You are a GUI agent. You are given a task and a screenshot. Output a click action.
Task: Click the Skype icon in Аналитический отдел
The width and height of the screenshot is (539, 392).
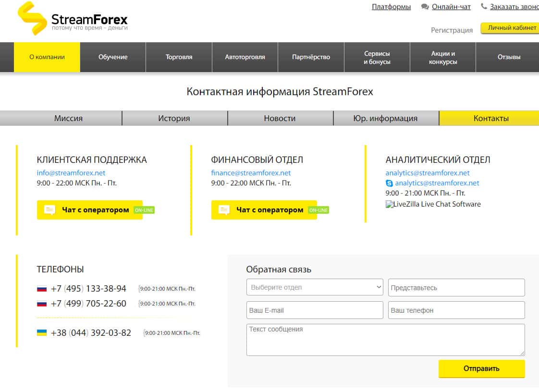click(389, 184)
